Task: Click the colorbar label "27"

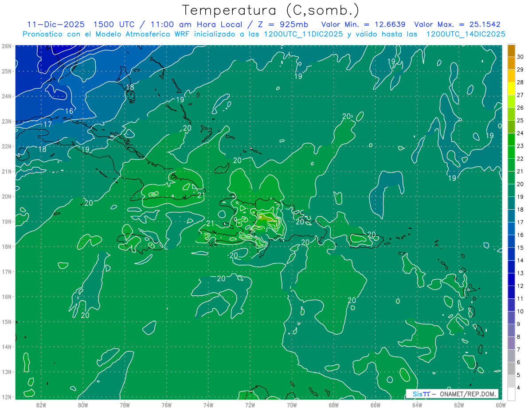Action: click(520, 95)
